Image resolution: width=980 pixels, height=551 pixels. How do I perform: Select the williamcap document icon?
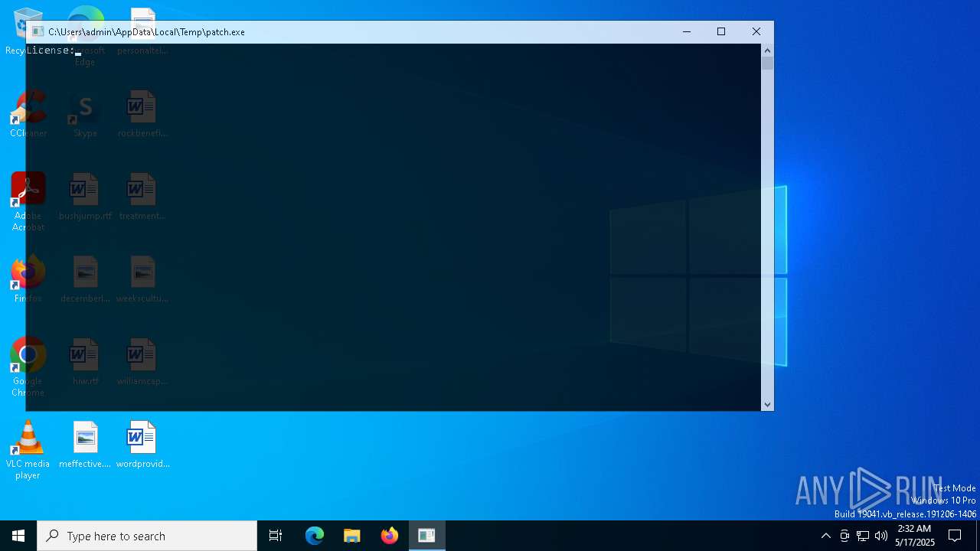142,362
